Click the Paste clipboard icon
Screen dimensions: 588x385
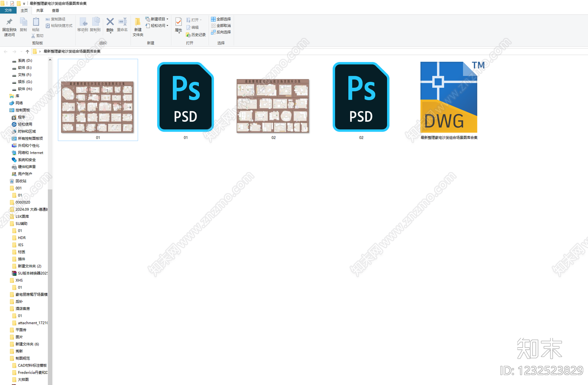pyautogui.click(x=36, y=22)
